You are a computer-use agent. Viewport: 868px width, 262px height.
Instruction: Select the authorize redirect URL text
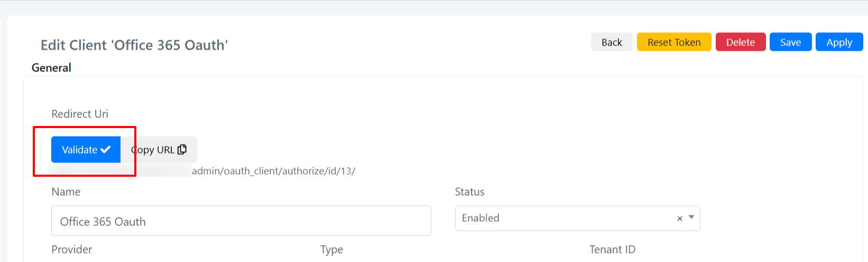pos(273,171)
